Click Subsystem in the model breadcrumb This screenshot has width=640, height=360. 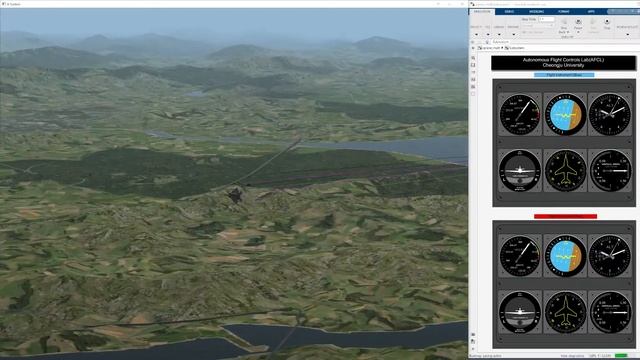(x=514, y=48)
